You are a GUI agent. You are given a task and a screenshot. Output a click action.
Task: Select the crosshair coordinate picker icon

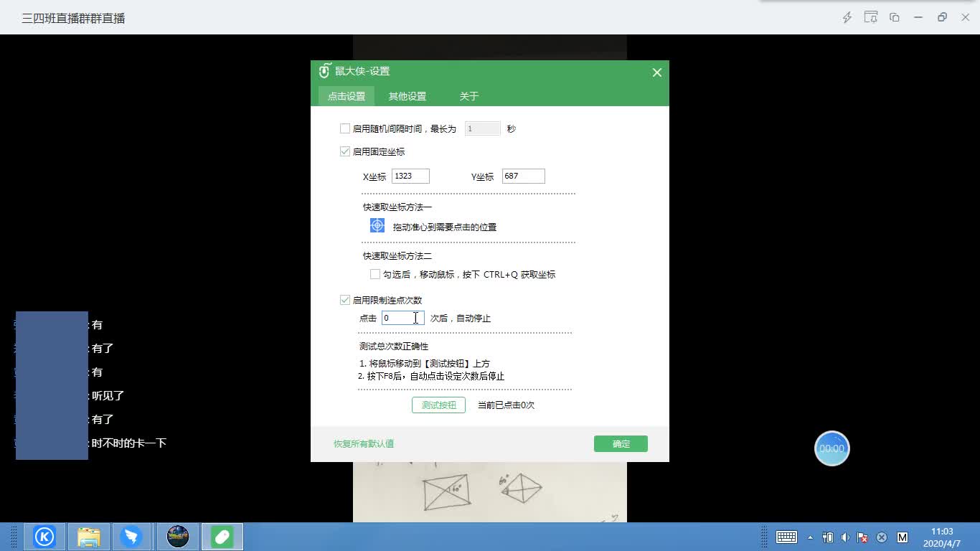coord(376,225)
